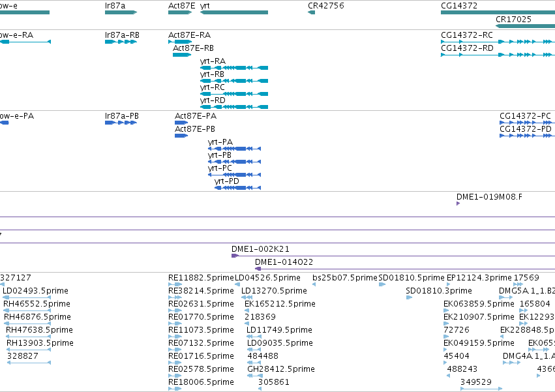Select the LD13270.5prime label
The width and height of the screenshot is (555, 392).
click(x=274, y=291)
